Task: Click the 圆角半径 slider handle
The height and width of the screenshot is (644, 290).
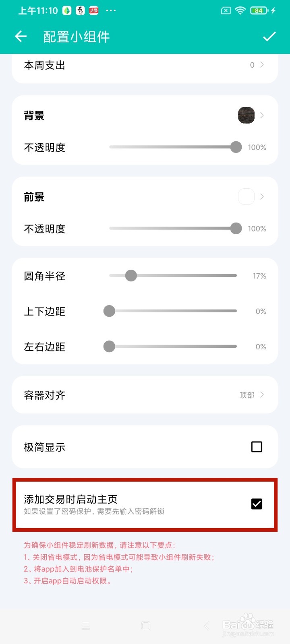Action: pos(131,276)
